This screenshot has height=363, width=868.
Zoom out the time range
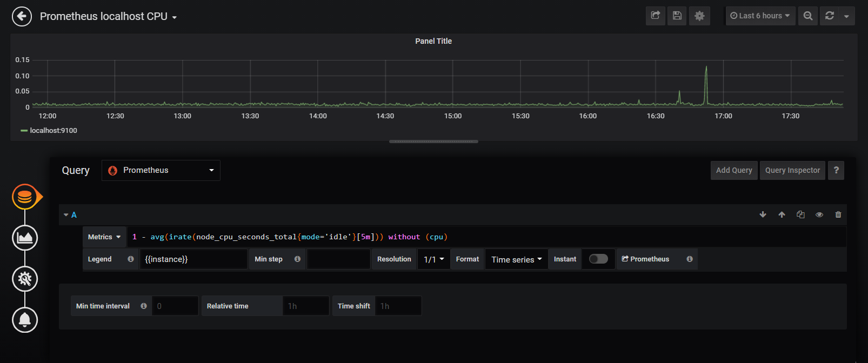pyautogui.click(x=808, y=16)
